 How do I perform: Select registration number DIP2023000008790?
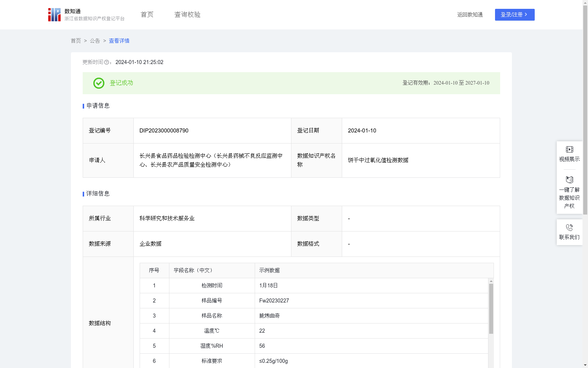164,131
